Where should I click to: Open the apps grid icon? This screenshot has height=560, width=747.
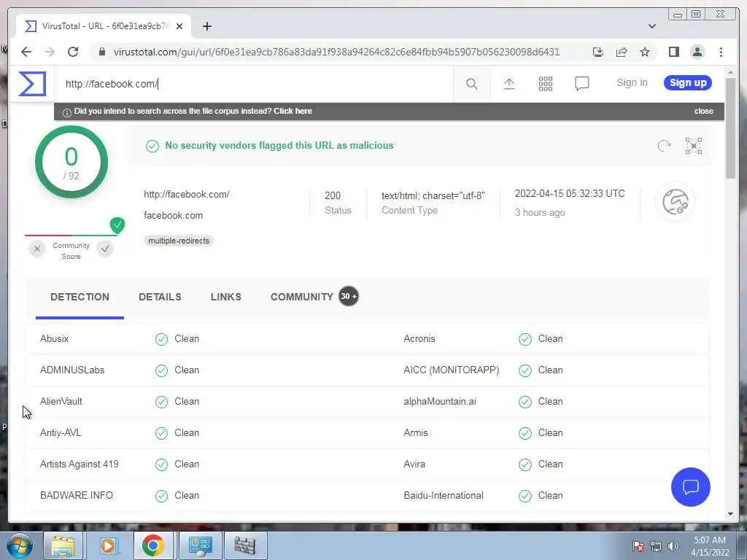pyautogui.click(x=546, y=84)
